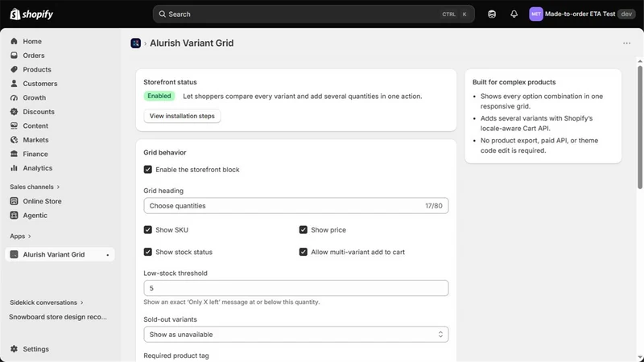
Task: Click the Markets globe icon
Action: (14, 139)
